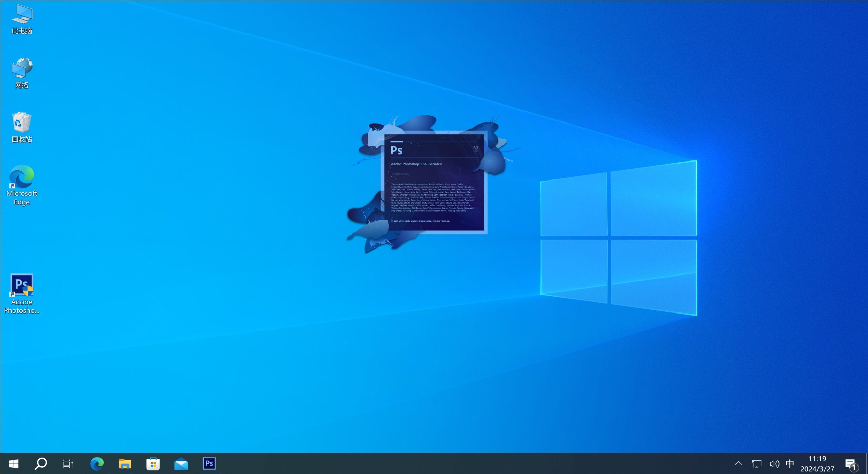This screenshot has height=474, width=868.
Task: Open the network status tray icon
Action: 756,463
